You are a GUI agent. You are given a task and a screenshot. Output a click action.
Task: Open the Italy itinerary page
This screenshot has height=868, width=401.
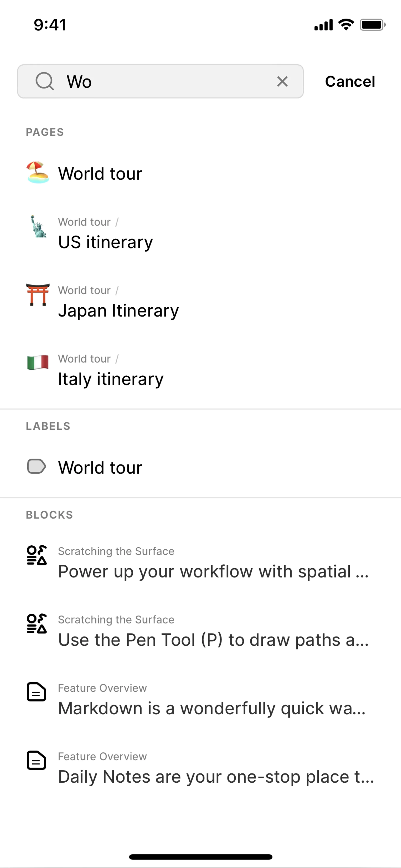(x=110, y=378)
